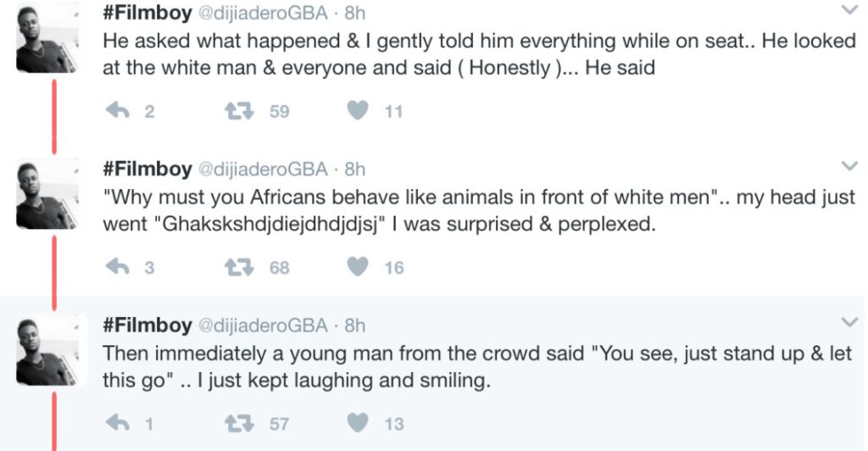Like the tweet with 11 likes

(x=359, y=111)
